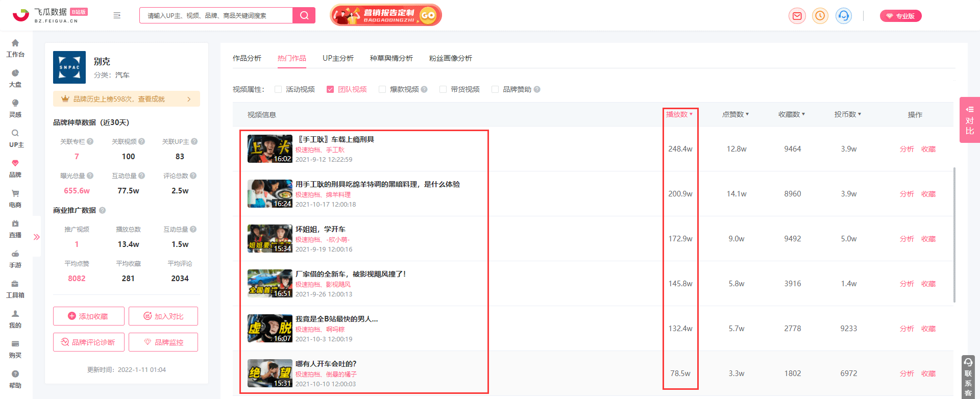Viewport: 980px width, 399px height.
Task: Click 分析 for 车载上瘾刑具 video
Action: point(907,149)
